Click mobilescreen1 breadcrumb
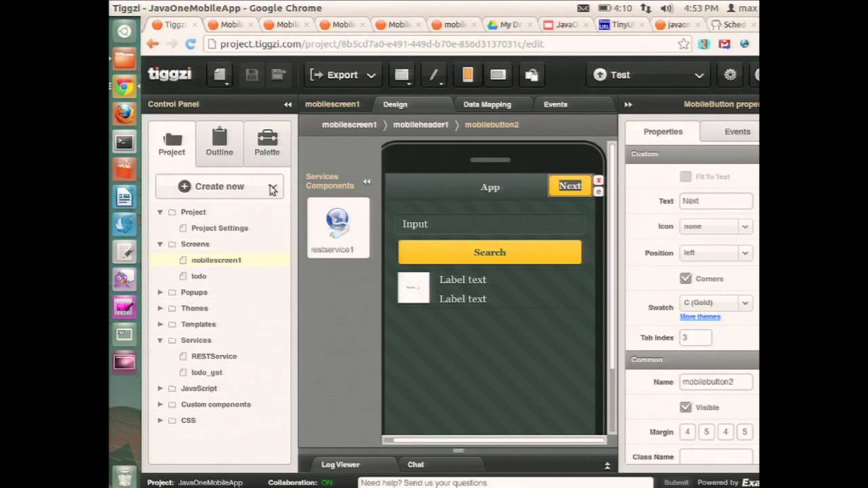The width and height of the screenshot is (868, 488). (349, 125)
